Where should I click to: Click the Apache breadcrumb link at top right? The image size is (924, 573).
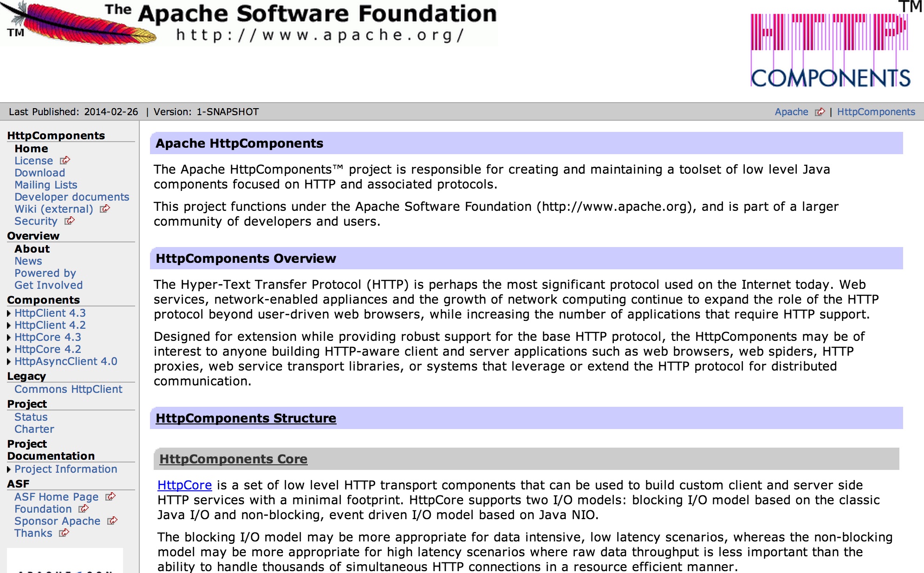click(792, 112)
